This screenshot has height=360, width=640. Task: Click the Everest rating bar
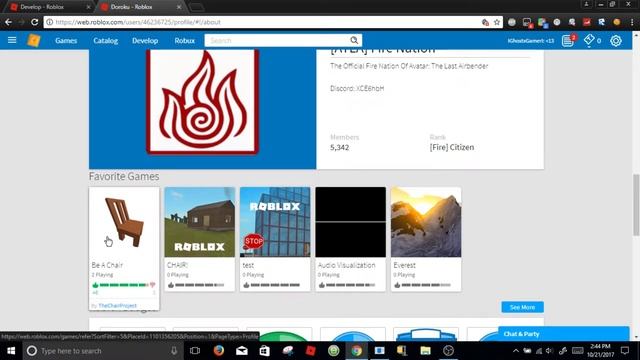pyautogui.click(x=426, y=285)
